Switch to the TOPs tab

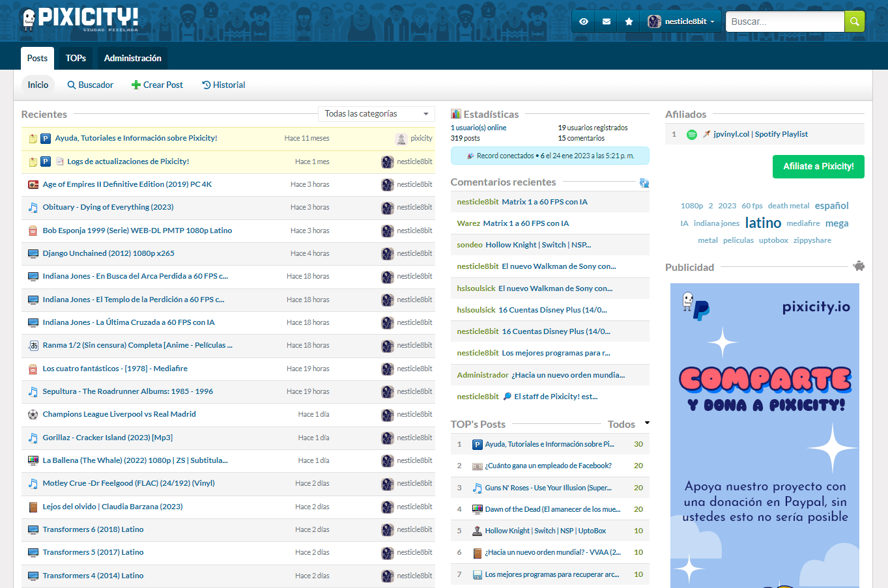click(x=76, y=58)
